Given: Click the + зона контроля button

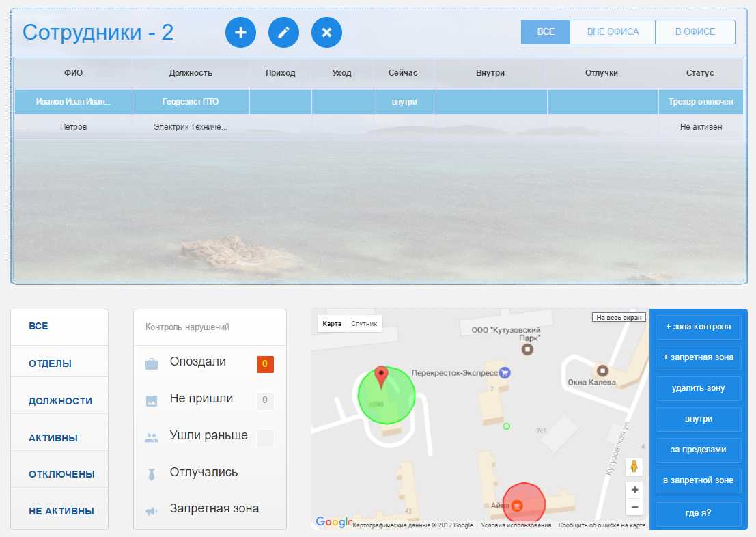Looking at the screenshot, I should pos(698,327).
